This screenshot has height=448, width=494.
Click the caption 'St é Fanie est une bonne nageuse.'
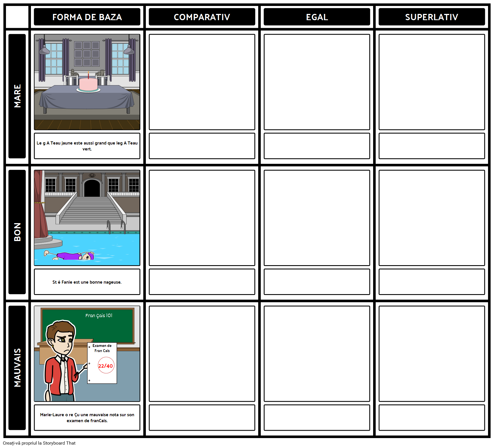[x=87, y=282]
